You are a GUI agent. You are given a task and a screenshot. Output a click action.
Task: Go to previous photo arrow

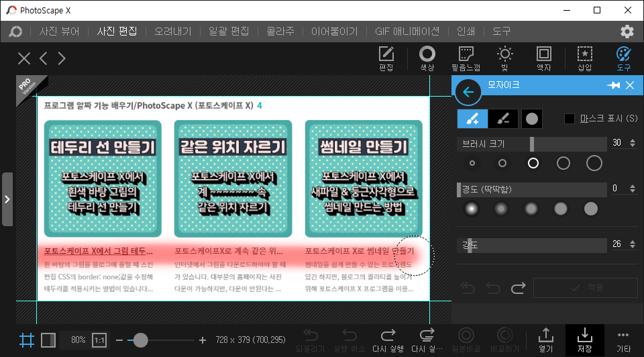(x=44, y=58)
